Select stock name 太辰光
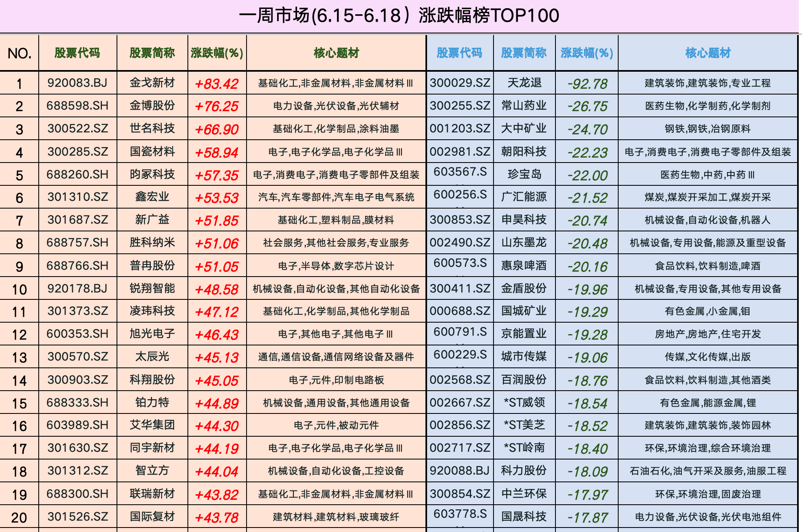This screenshot has width=802, height=532. point(152,356)
